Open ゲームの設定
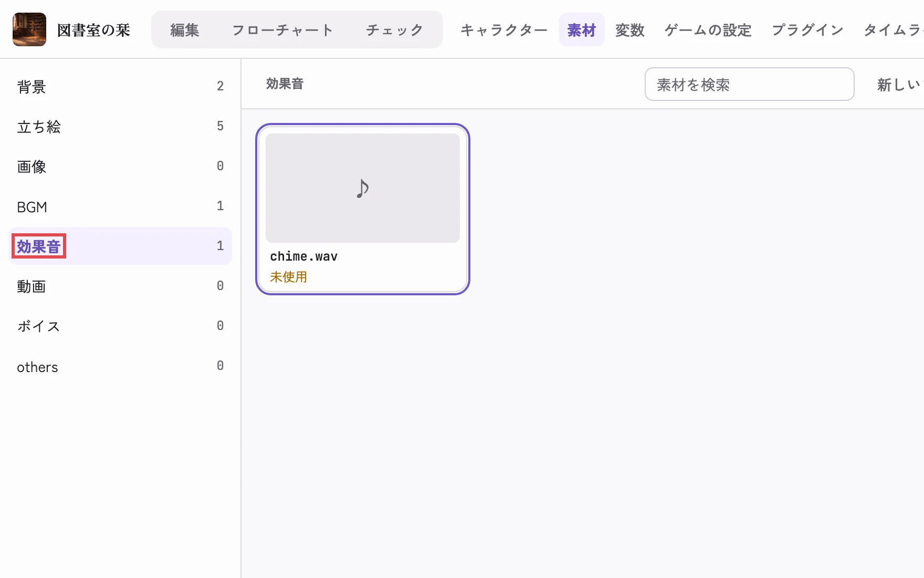This screenshot has width=924, height=578. pos(708,30)
